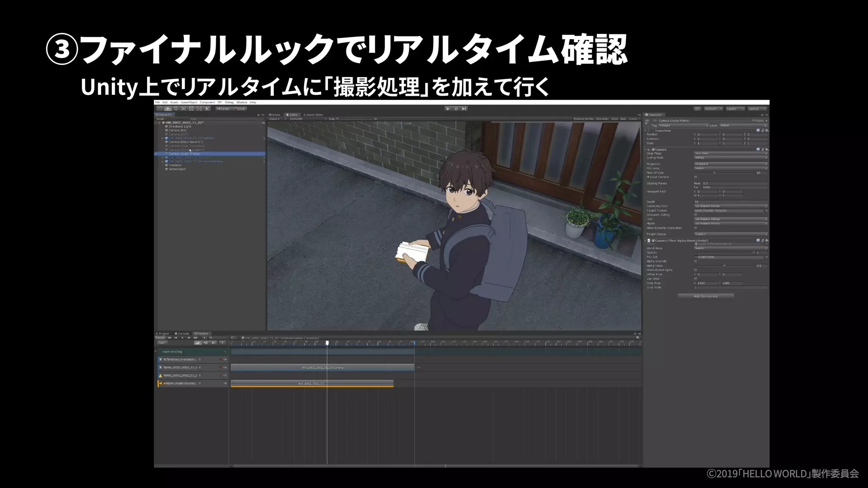
Task: Open the Camera component help icon
Action: tap(758, 150)
